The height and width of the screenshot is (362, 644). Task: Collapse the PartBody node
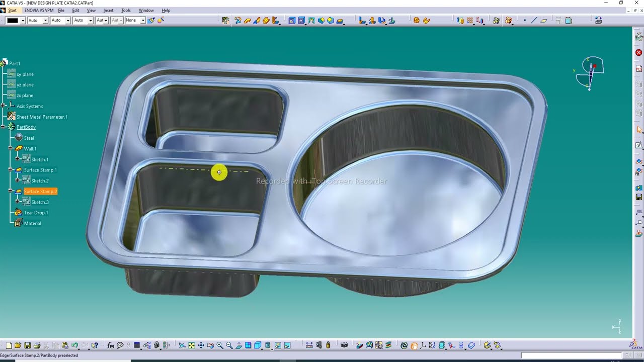[x=4, y=127]
